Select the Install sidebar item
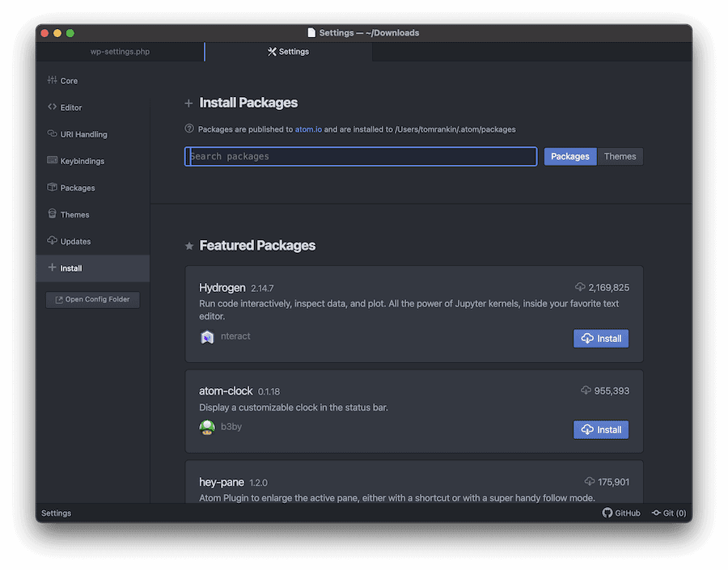728x570 pixels. point(70,267)
